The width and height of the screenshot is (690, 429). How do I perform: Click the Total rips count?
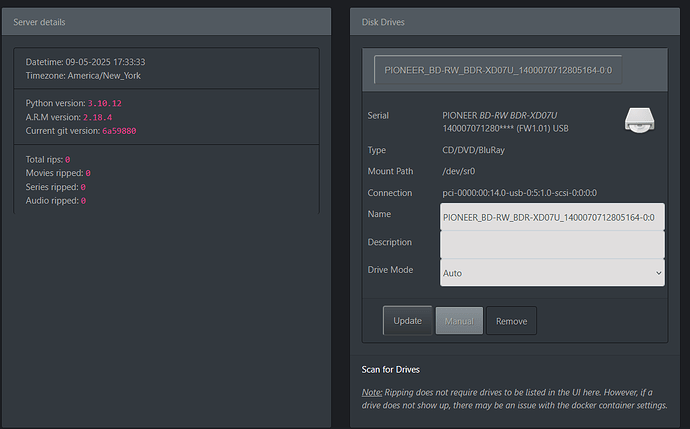[x=67, y=159]
